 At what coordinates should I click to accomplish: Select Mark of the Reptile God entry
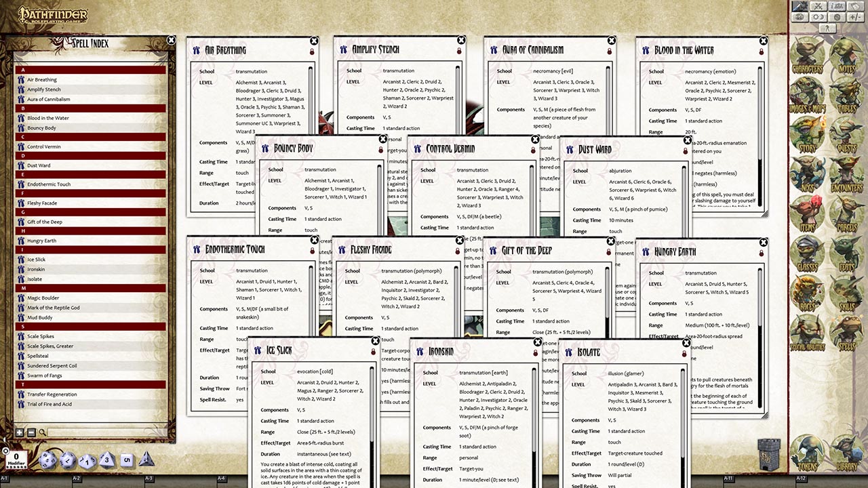point(90,308)
